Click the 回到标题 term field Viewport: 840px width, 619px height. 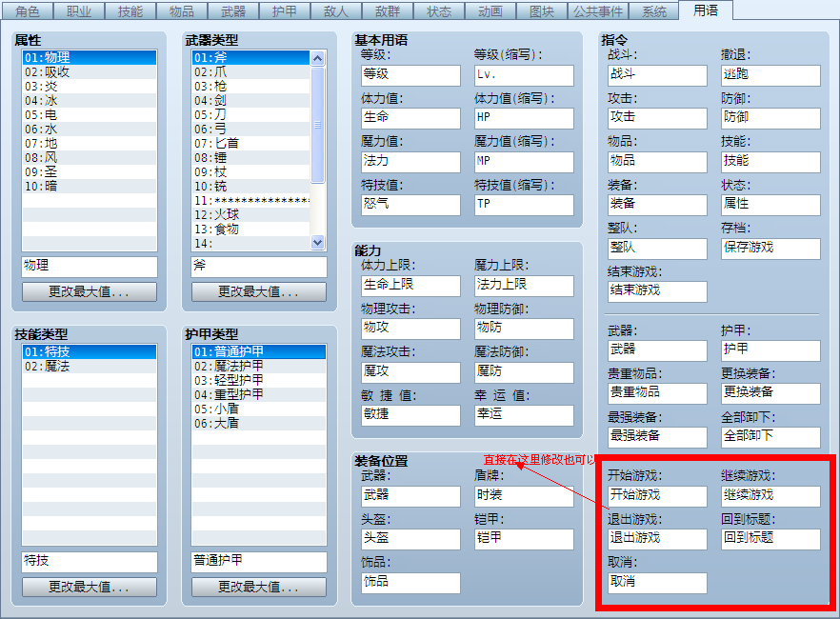tap(770, 539)
